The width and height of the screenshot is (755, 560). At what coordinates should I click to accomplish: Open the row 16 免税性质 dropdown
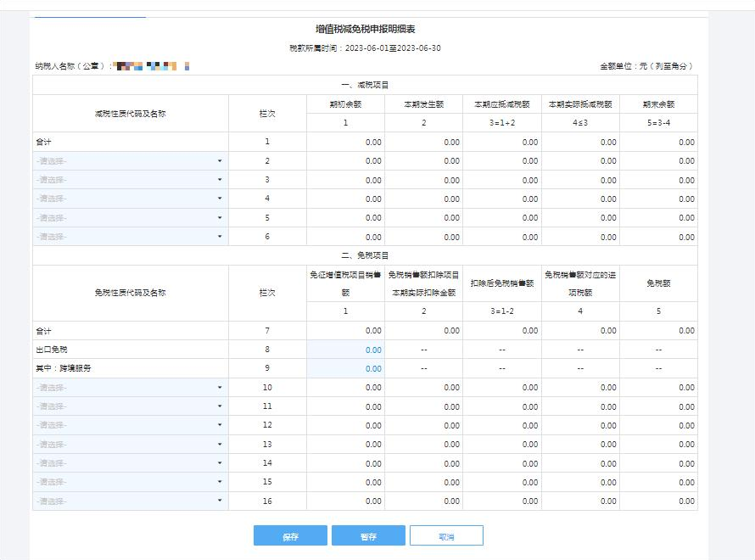pos(131,501)
